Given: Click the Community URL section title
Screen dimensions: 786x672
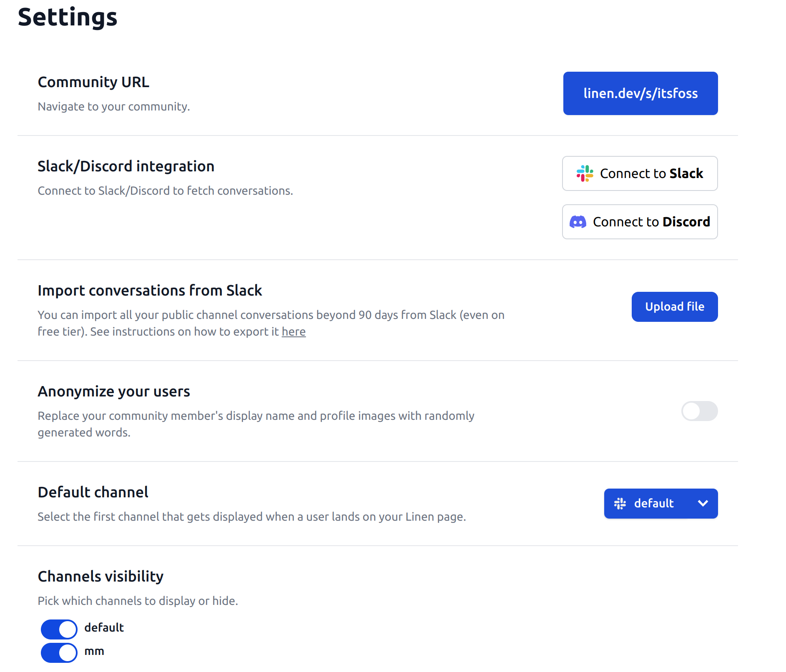Looking at the screenshot, I should click(93, 82).
